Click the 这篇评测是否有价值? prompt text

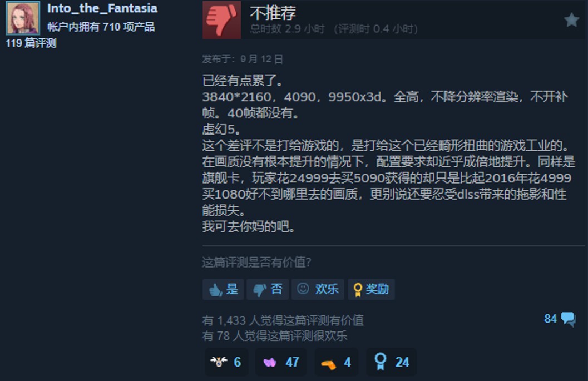(x=256, y=262)
